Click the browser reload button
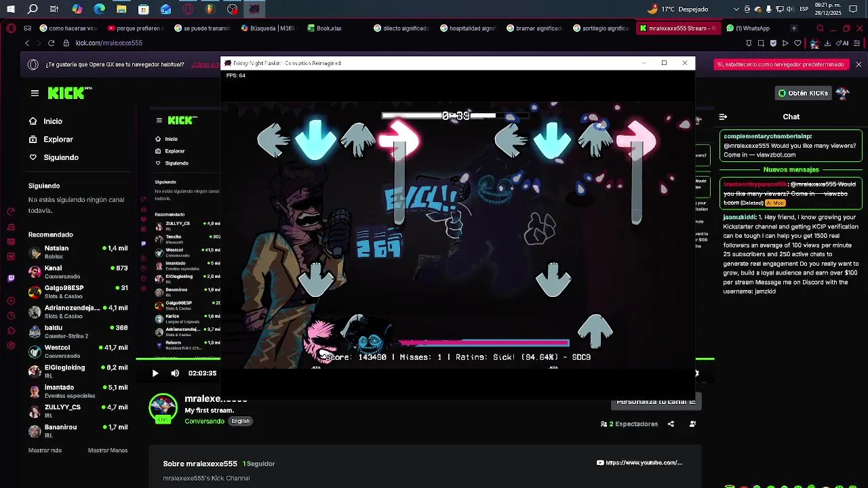The width and height of the screenshot is (868, 488). pos(51,43)
